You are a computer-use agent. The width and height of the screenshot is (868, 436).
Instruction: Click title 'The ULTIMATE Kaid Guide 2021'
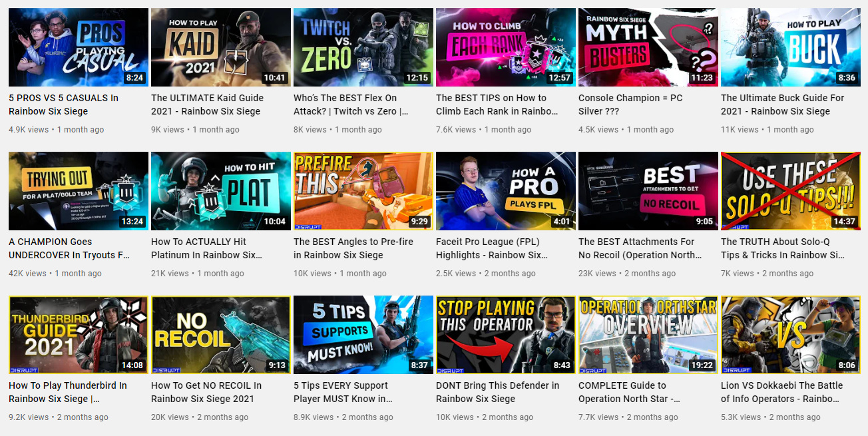coord(208,105)
